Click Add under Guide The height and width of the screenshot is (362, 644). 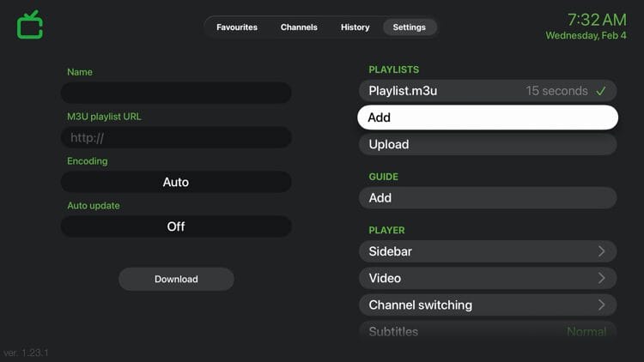point(488,198)
